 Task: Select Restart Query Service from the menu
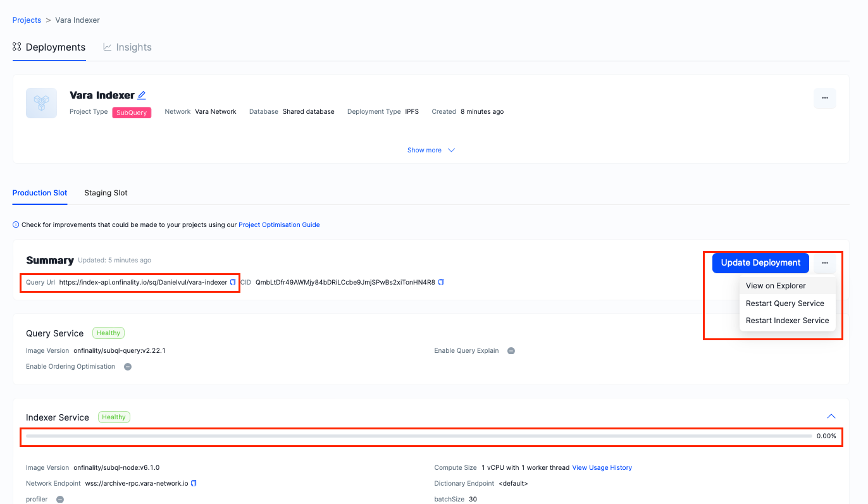tap(785, 303)
